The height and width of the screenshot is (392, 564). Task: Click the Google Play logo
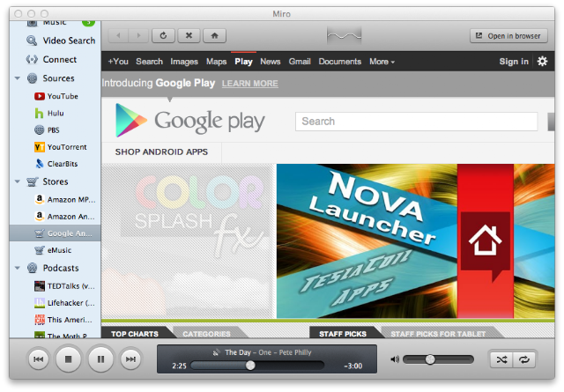(x=190, y=121)
